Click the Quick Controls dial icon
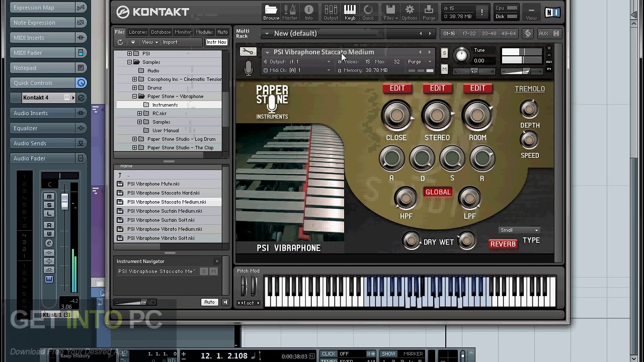644x362 pixels. point(80,83)
